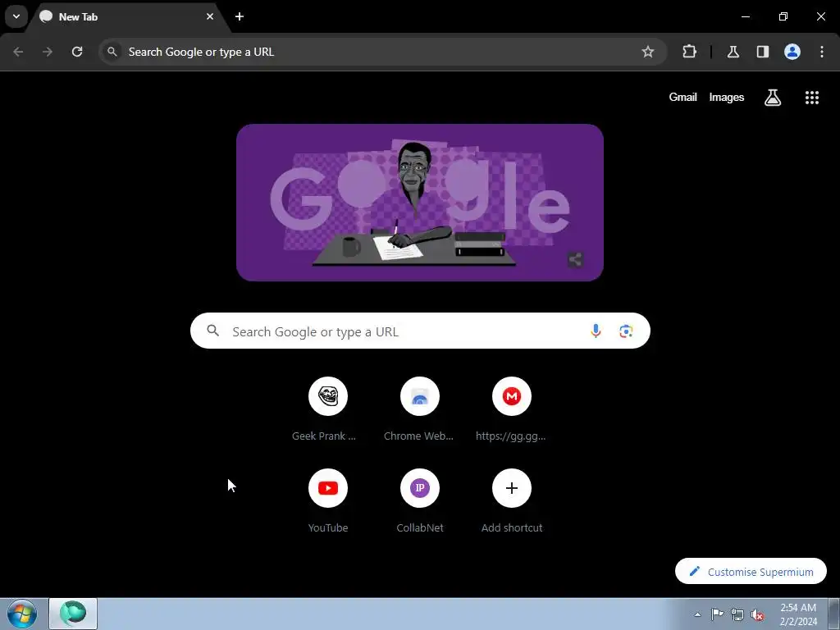840x630 pixels.
Task: Go back to previous page
Action: 18,52
